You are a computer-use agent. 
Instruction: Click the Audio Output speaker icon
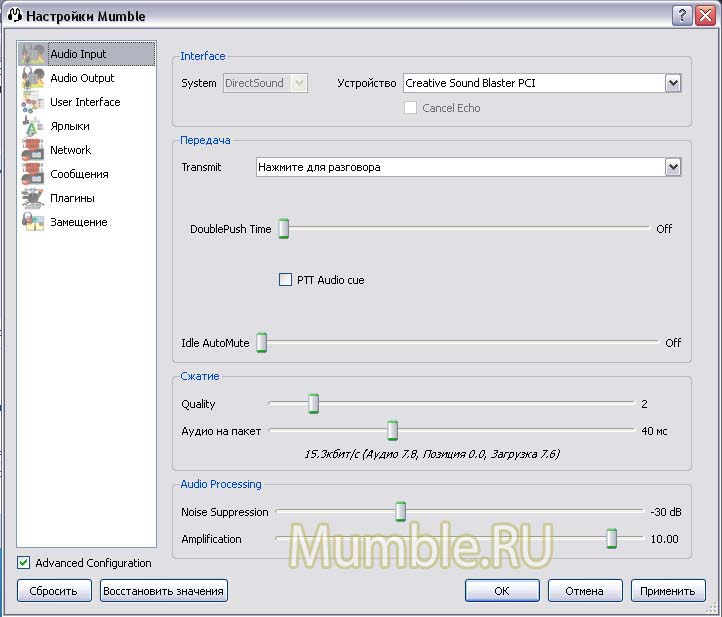pos(33,78)
